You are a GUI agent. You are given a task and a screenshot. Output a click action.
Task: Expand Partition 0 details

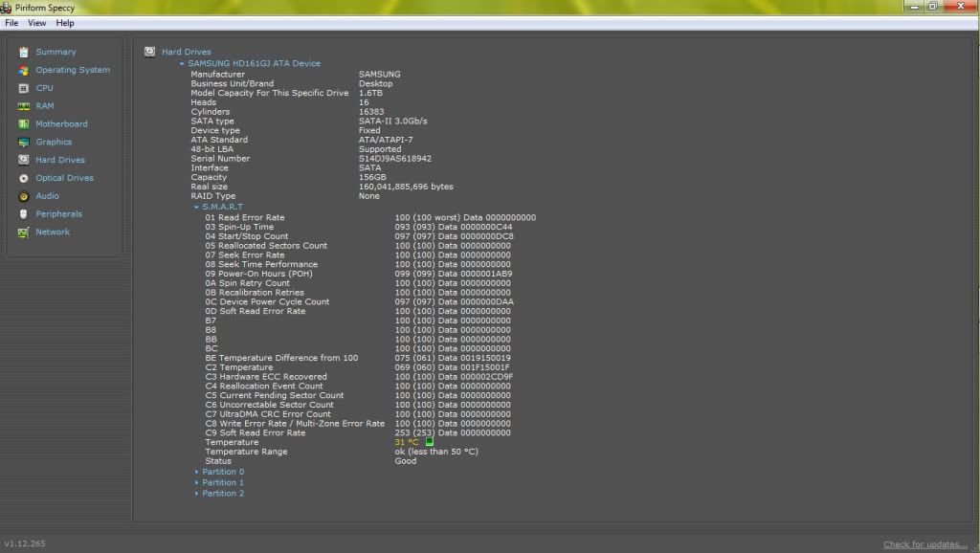[x=196, y=472]
